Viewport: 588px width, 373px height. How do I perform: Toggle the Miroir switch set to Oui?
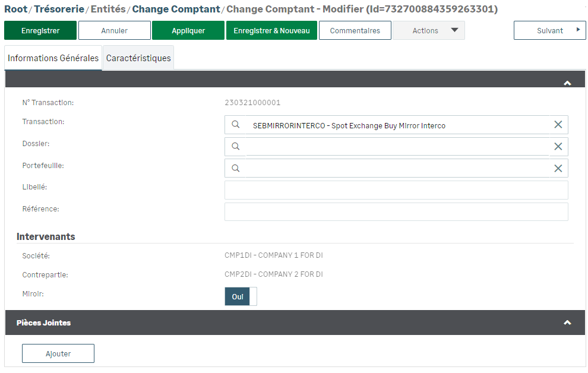click(241, 296)
